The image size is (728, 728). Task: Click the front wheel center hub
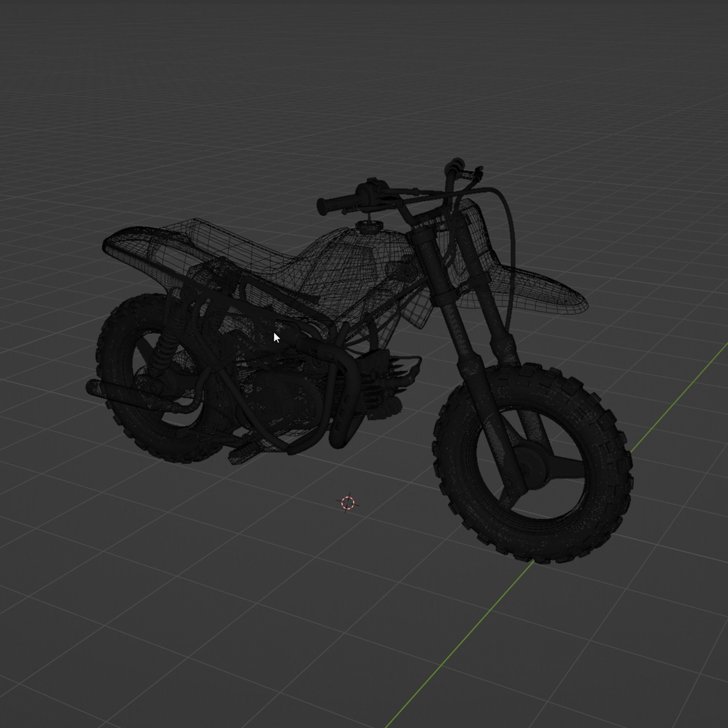(x=532, y=465)
